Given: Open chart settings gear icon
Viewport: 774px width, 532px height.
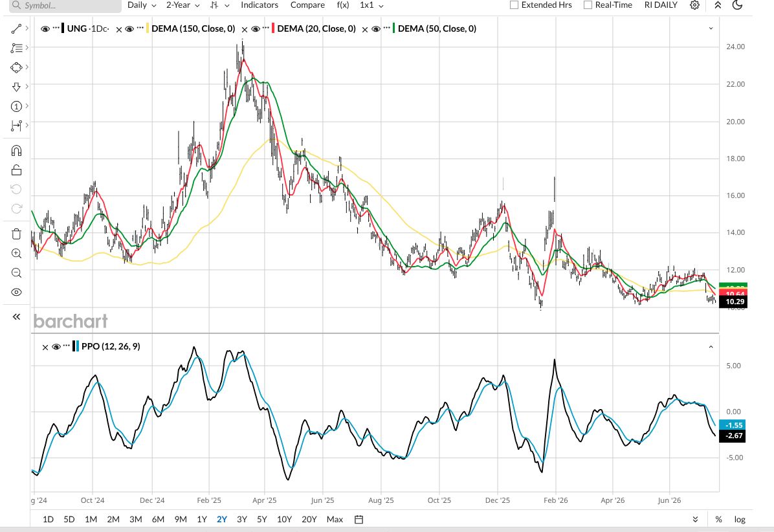Looking at the screenshot, I should click(x=694, y=5).
